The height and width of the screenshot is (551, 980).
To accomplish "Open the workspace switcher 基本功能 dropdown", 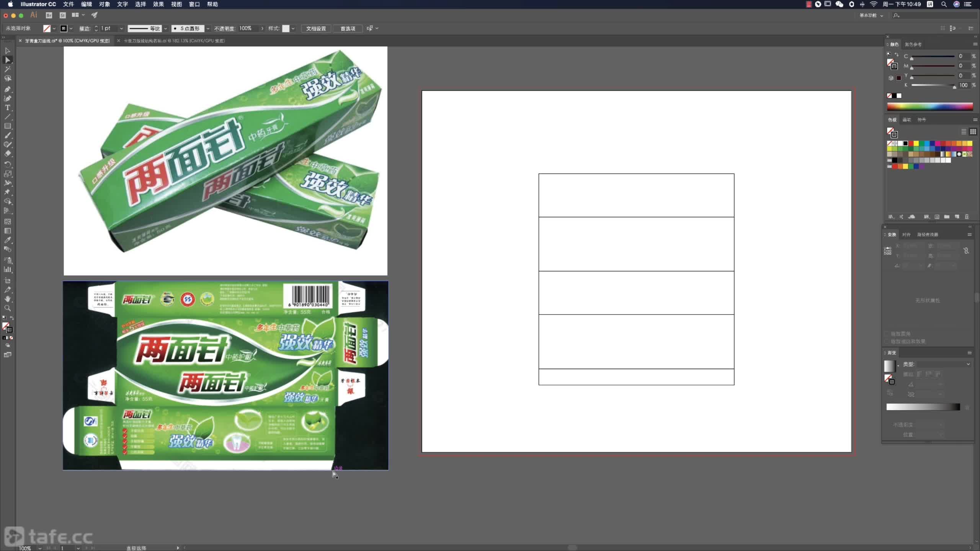I will coord(872,15).
